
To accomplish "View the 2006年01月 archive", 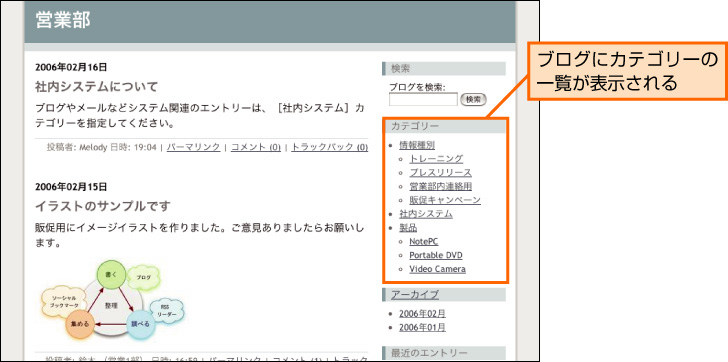I will pyautogui.click(x=422, y=328).
